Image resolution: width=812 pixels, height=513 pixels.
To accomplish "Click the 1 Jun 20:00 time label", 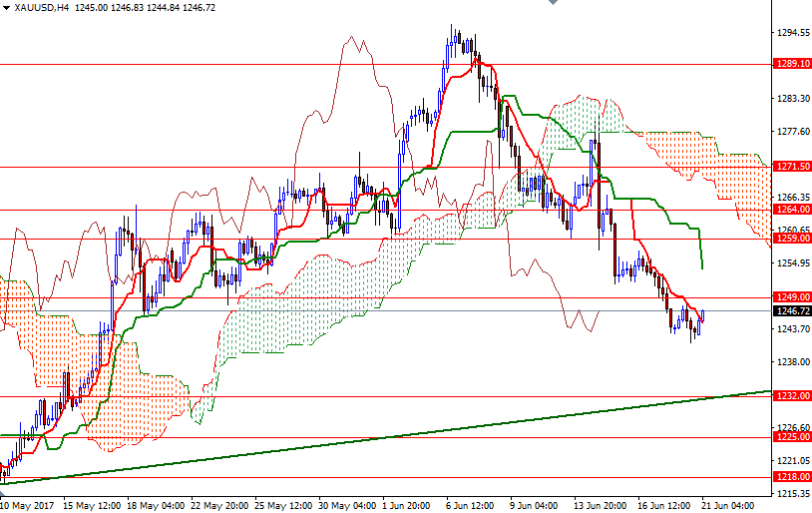I will tap(409, 505).
